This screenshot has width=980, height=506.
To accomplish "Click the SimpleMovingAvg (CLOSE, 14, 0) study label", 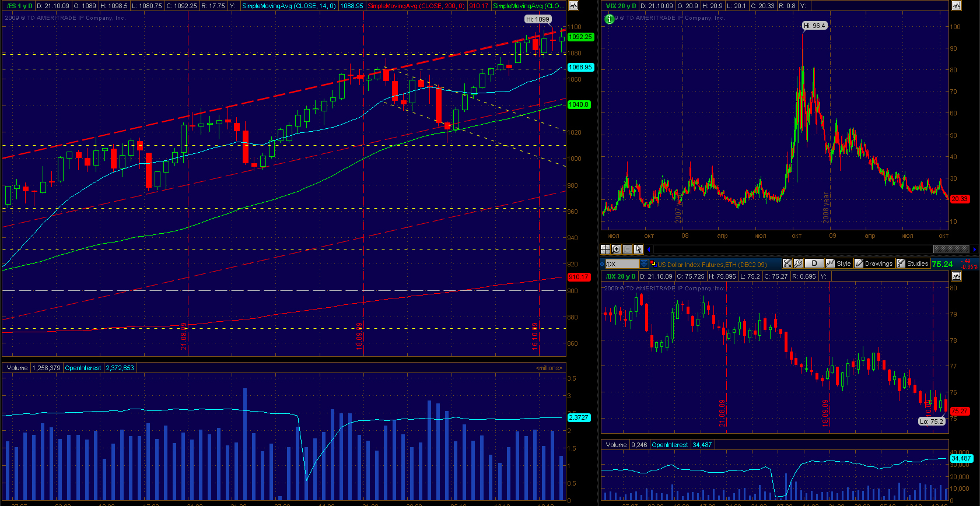I will point(289,6).
